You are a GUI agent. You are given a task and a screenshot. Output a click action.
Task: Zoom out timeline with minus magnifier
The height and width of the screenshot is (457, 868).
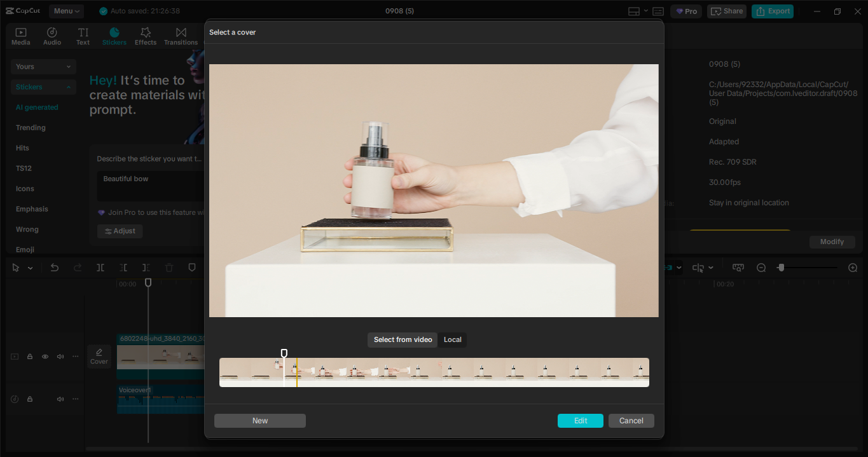coord(761,268)
